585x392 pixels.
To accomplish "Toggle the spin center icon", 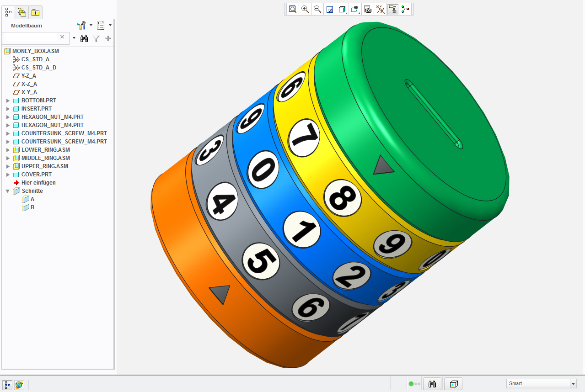I will pyautogui.click(x=405, y=9).
